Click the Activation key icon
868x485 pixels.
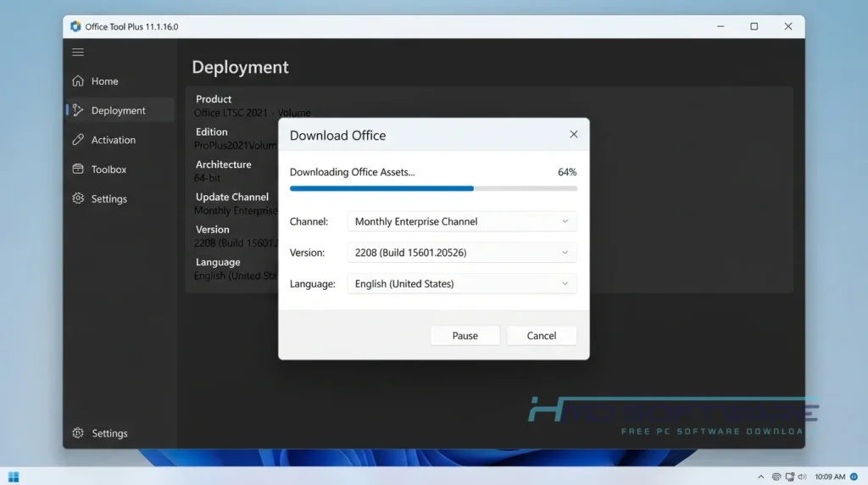[x=78, y=140]
